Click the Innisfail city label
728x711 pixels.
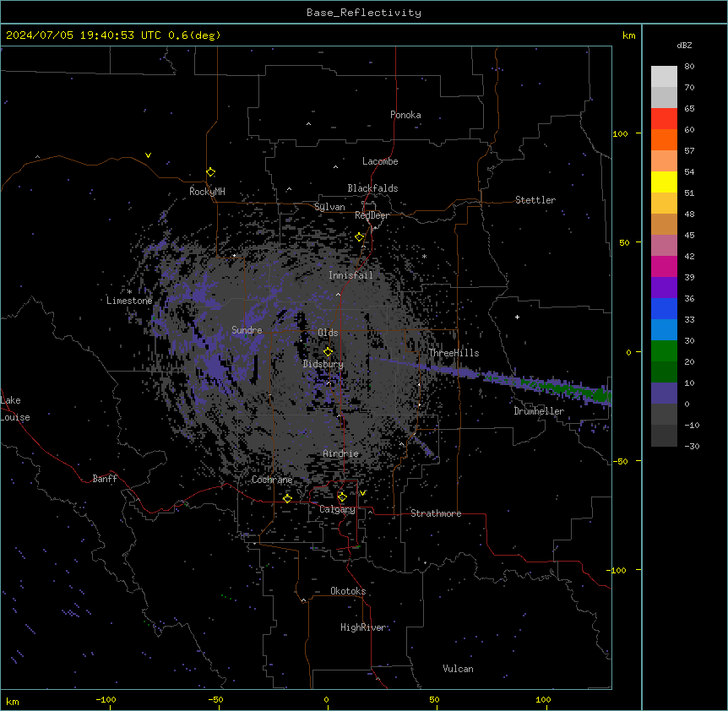pyautogui.click(x=351, y=275)
